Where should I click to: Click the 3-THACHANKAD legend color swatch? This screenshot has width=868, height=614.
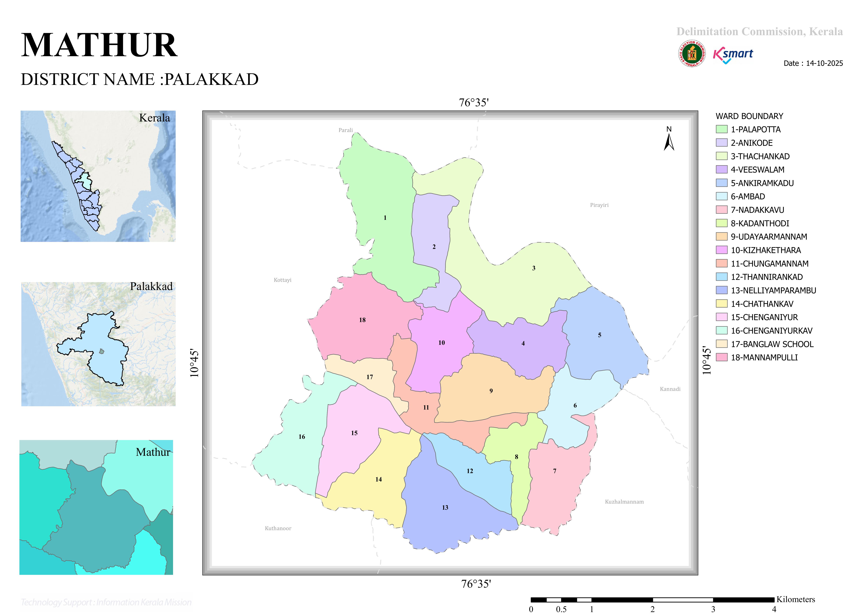(x=721, y=156)
